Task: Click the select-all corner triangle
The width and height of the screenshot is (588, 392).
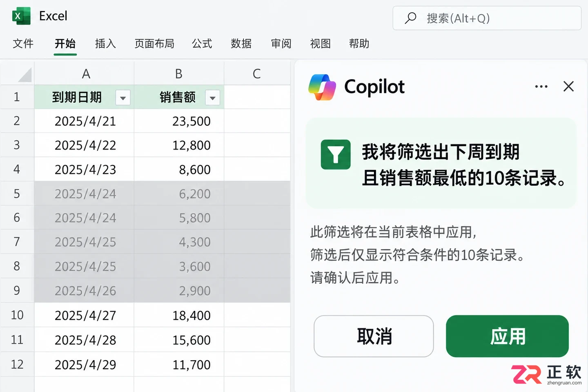Action: pyautogui.click(x=24, y=75)
